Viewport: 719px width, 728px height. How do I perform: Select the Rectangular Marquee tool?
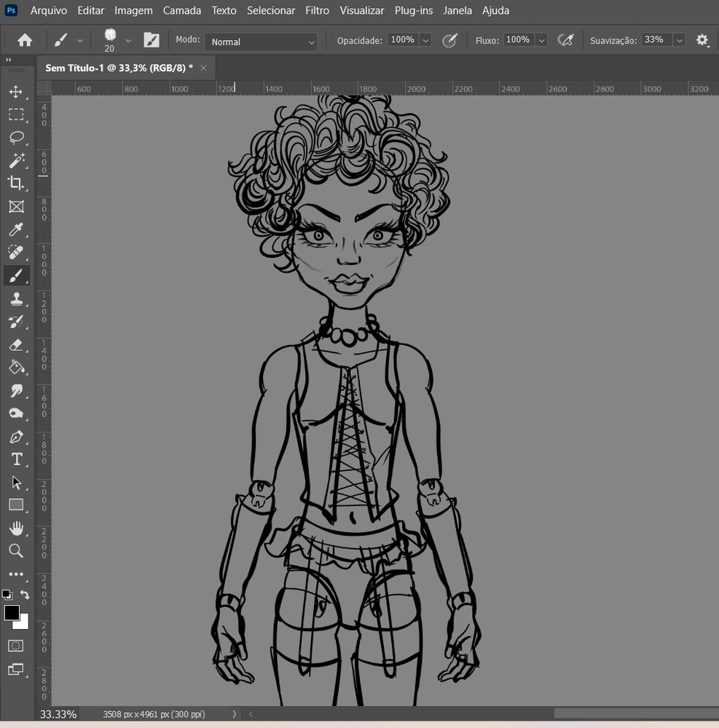click(x=16, y=115)
